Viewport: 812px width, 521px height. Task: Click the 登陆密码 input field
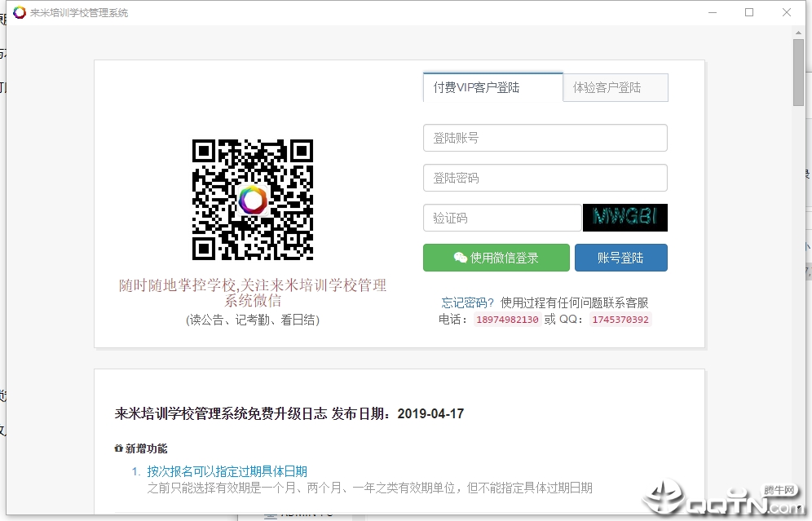click(545, 178)
